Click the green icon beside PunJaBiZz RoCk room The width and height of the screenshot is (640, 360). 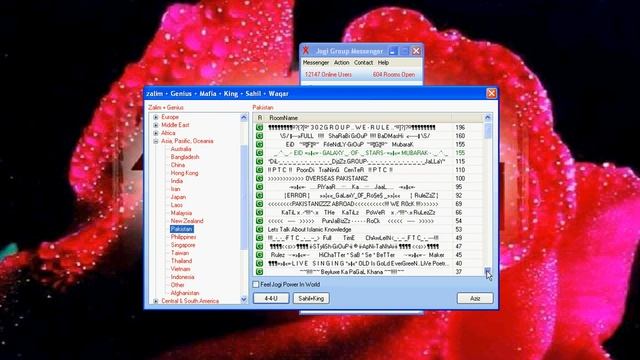click(x=259, y=221)
